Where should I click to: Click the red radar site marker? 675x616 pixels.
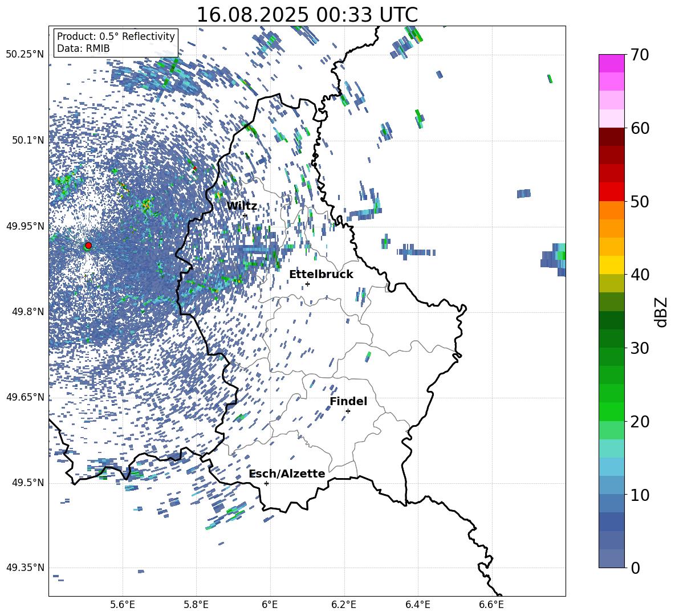[88, 245]
